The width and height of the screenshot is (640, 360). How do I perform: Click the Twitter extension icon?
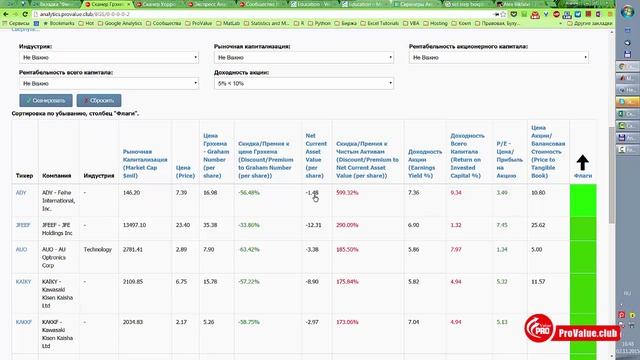point(578,14)
